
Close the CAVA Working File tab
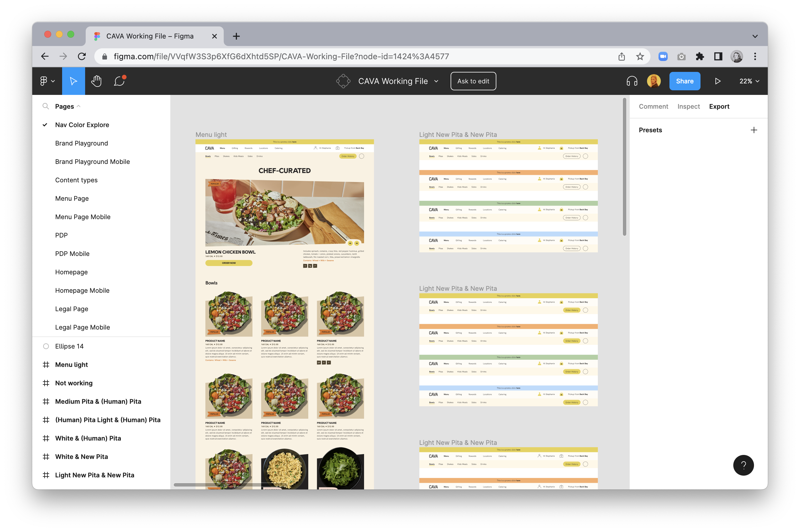tap(214, 36)
